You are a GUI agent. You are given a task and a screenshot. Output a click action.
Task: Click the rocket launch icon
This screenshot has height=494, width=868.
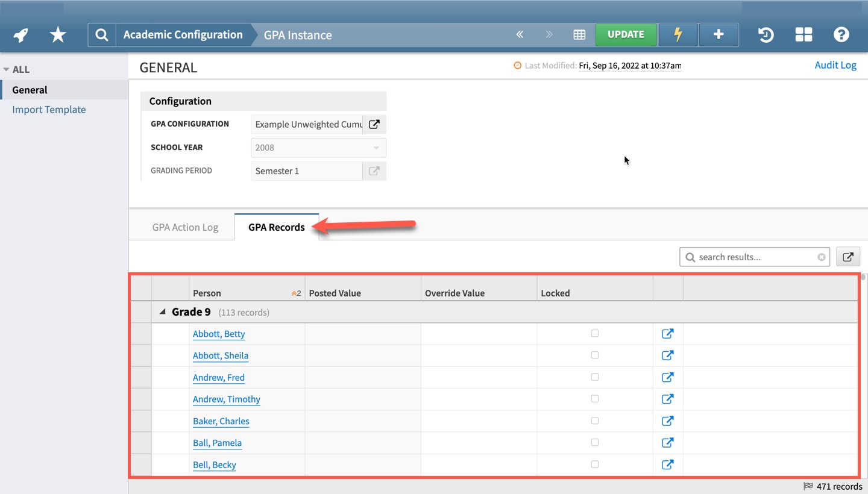click(x=21, y=35)
